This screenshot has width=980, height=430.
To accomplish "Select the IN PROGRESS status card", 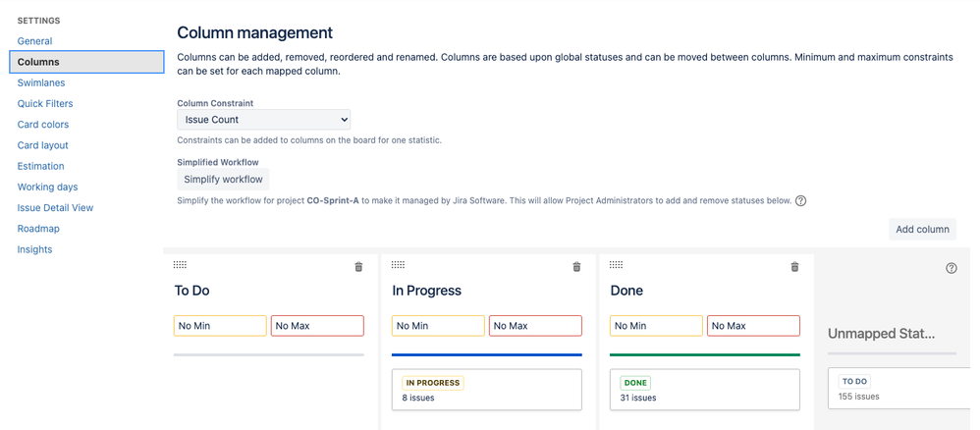I will [487, 390].
